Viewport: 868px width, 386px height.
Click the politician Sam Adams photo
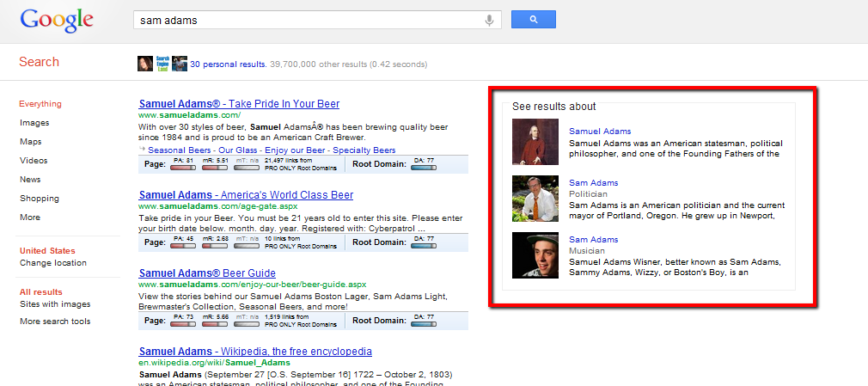coord(535,199)
